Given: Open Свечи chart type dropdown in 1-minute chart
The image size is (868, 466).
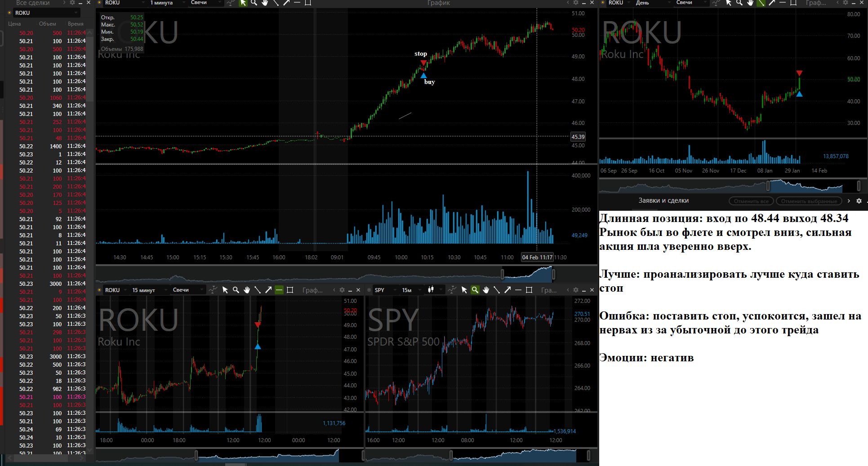Looking at the screenshot, I should [206, 3].
